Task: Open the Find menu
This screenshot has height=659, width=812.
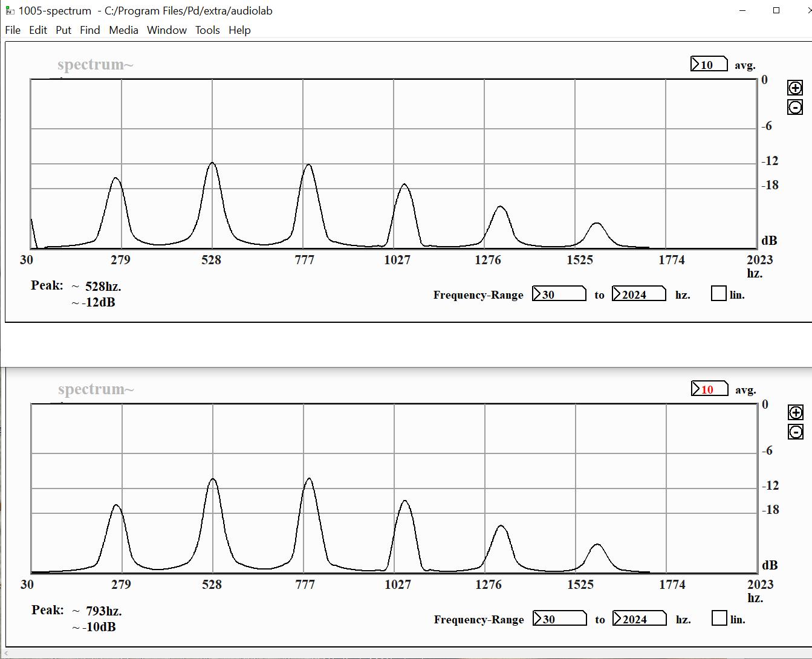Action: (x=89, y=30)
